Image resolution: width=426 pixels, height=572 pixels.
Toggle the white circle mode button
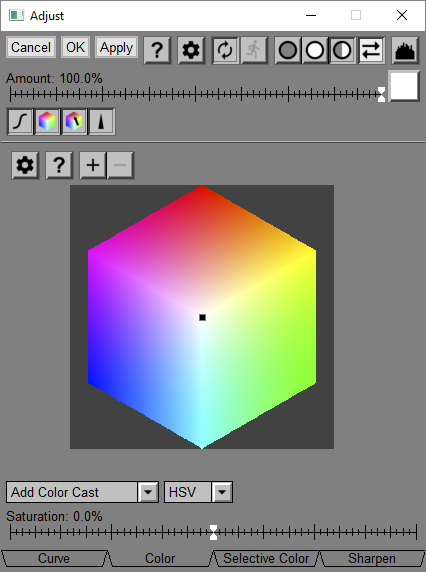pos(315,50)
